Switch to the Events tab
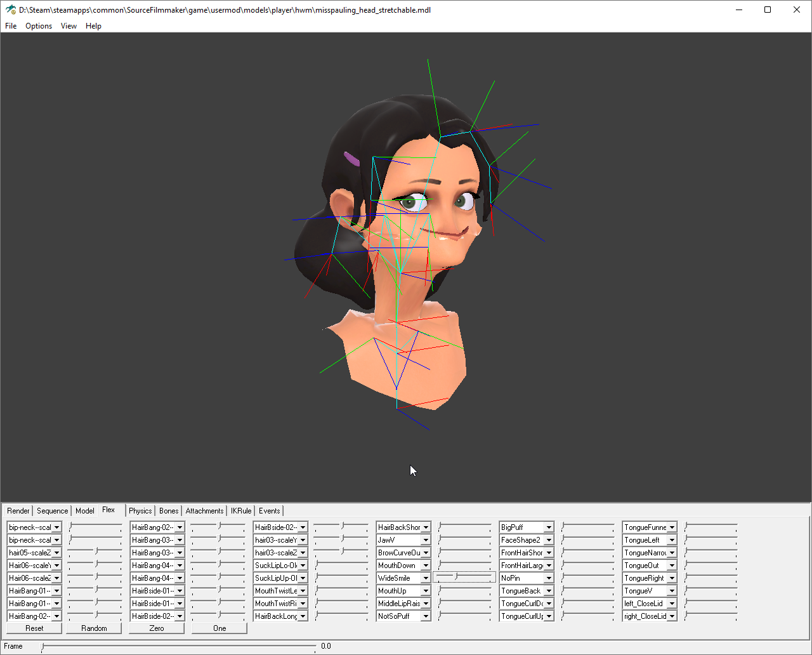Viewport: 812px width, 655px height. [x=269, y=511]
